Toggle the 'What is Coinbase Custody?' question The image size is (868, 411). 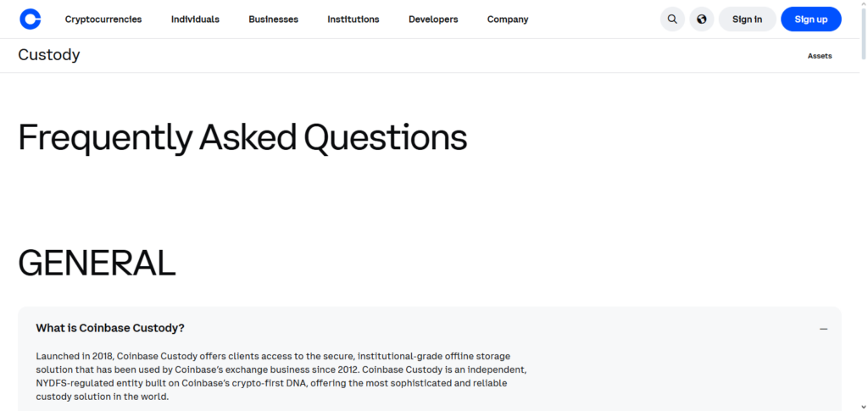(x=110, y=328)
